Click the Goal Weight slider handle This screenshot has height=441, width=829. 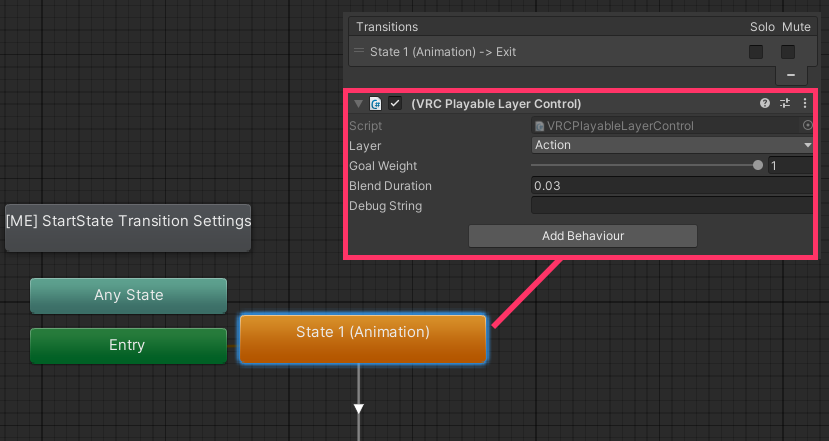coord(757,166)
